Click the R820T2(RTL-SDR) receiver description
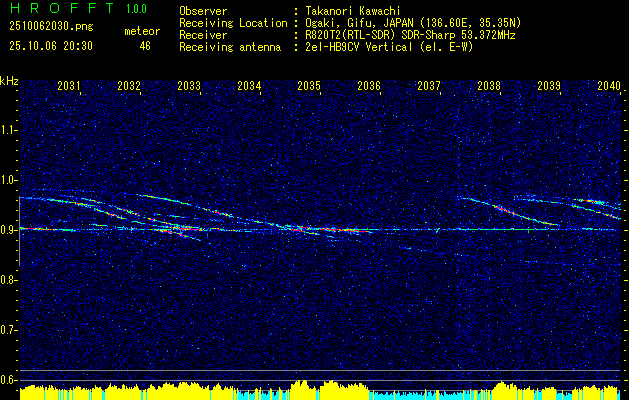 point(409,35)
